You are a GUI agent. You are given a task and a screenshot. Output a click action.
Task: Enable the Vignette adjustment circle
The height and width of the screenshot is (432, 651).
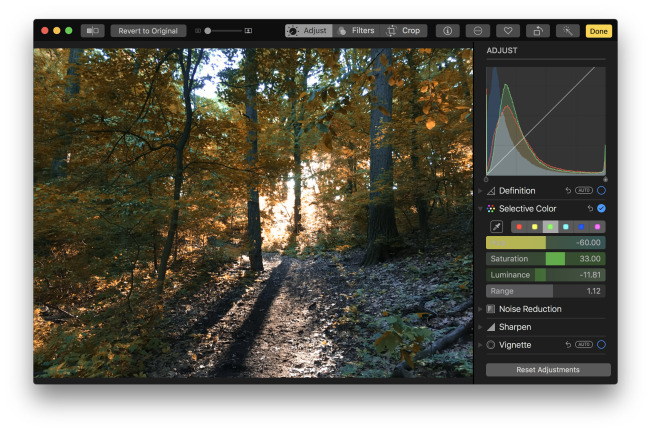[601, 345]
